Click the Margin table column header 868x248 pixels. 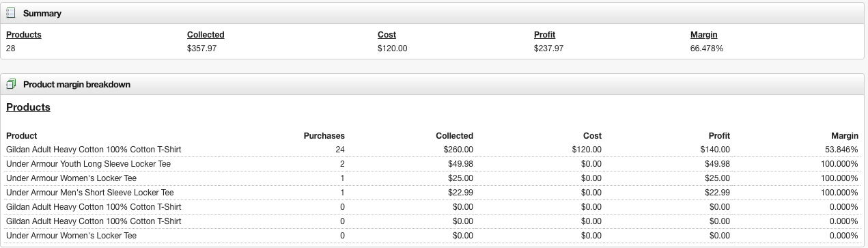click(845, 136)
